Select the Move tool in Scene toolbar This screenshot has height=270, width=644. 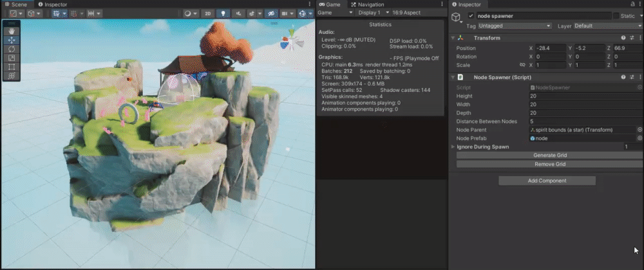12,40
